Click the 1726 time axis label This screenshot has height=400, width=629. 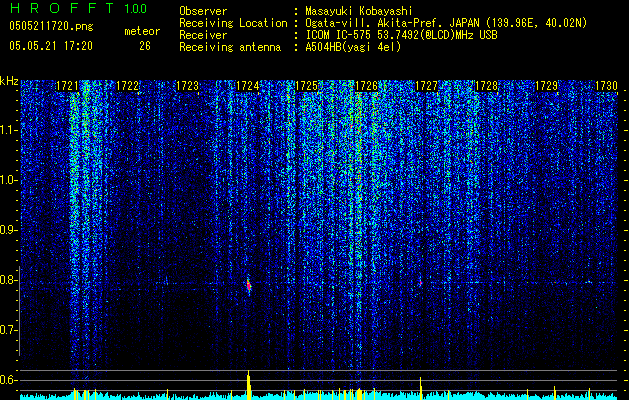click(367, 86)
